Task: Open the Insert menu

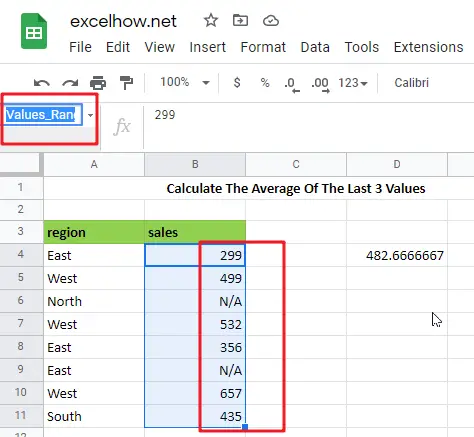Action: (x=208, y=47)
